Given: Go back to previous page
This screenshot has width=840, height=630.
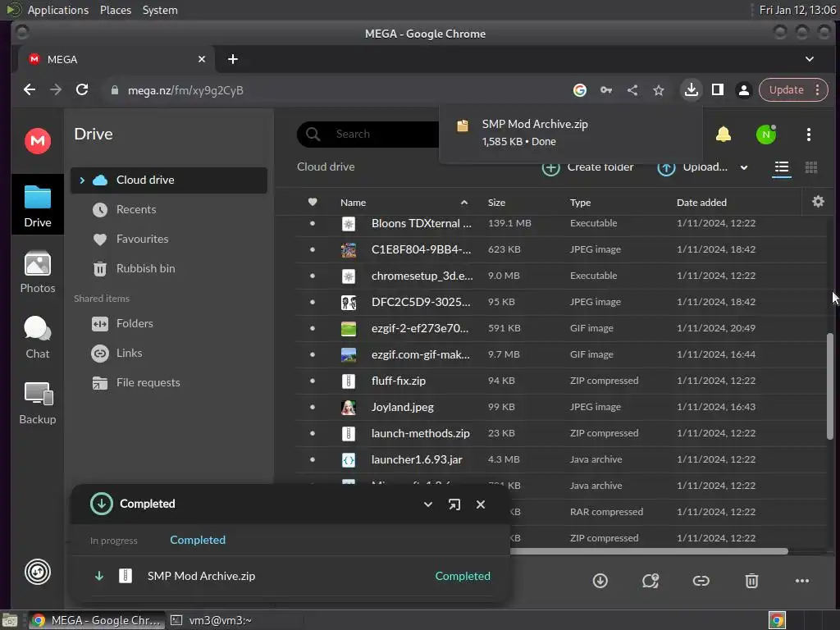Looking at the screenshot, I should [30, 90].
